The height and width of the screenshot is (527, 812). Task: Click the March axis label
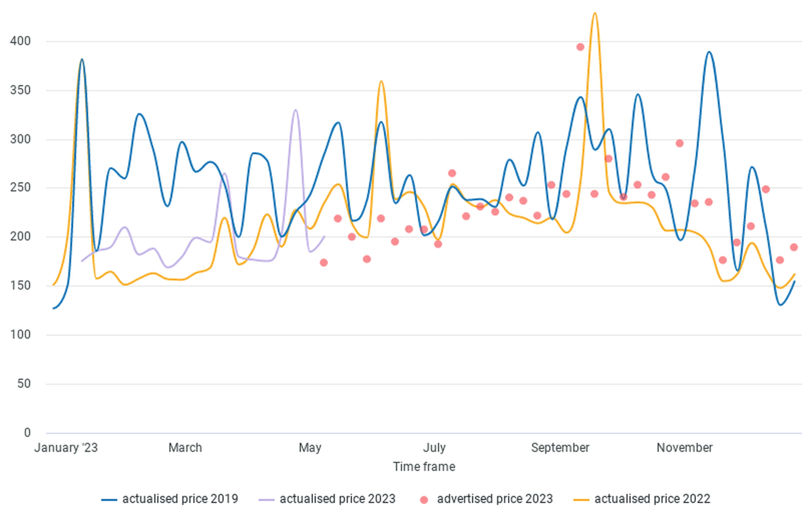(x=185, y=448)
